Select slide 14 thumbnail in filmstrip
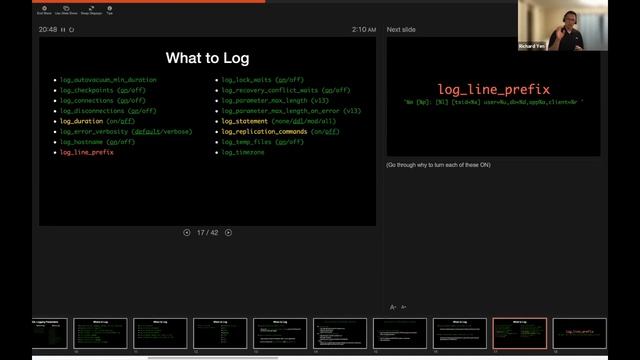The image size is (640, 360). 340,333
